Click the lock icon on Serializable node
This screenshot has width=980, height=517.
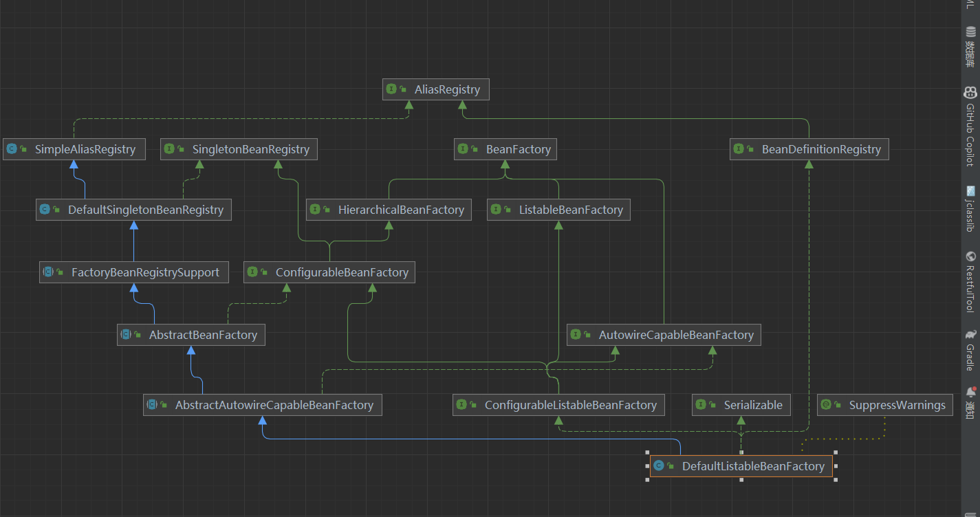click(x=712, y=406)
